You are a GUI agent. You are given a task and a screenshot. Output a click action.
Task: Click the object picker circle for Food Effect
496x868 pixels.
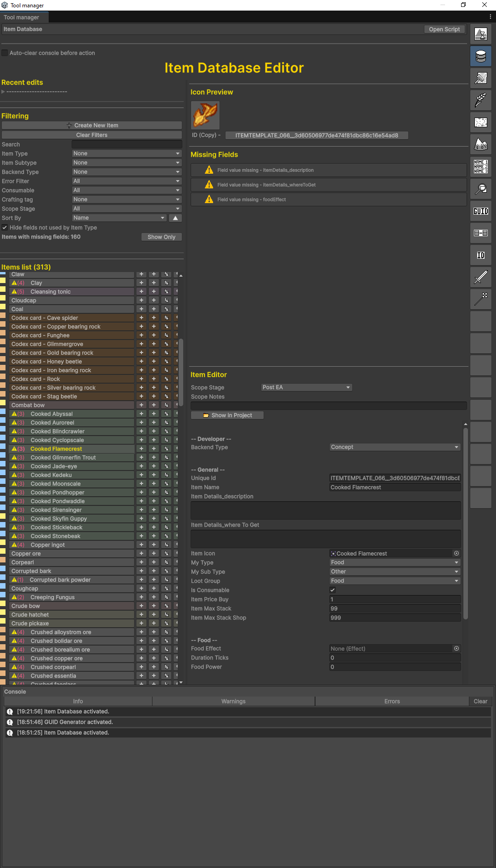tap(457, 649)
